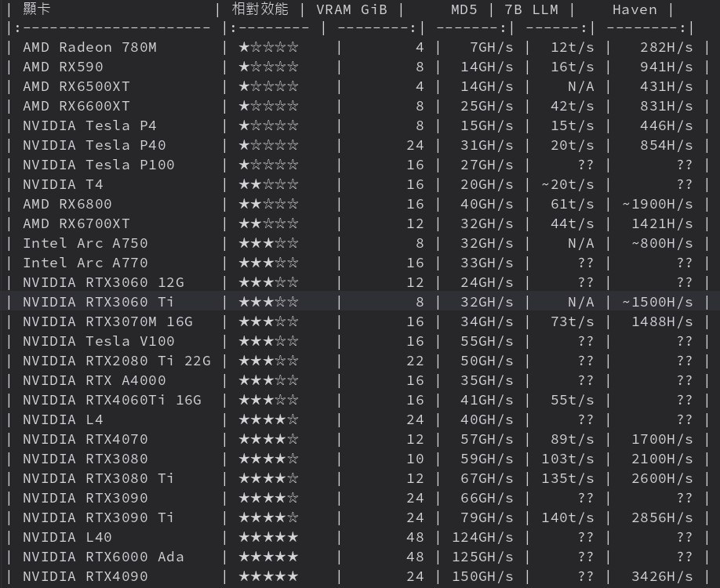720x588 pixels.
Task: Click the Intel Arc A770 star rating
Action: click(x=268, y=263)
